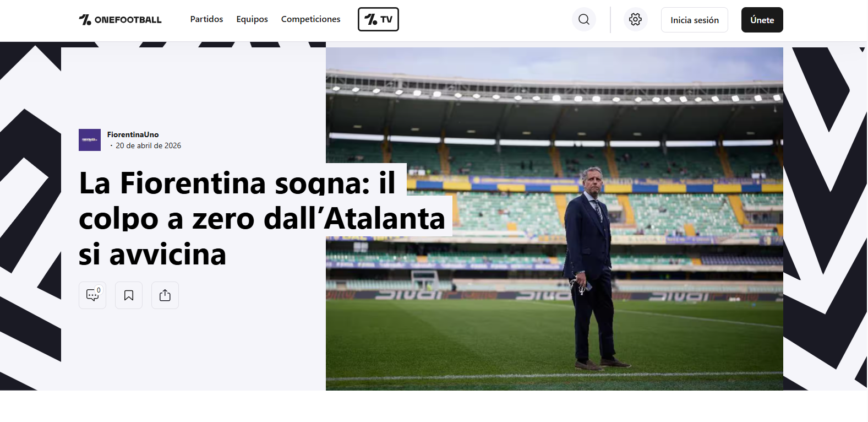
Task: Open the comments speech bubble icon
Action: (92, 295)
